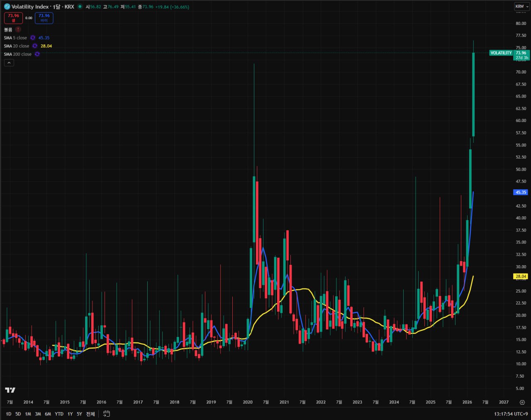Click the TradingView watermark logo
The image size is (531, 420).
coord(10,389)
